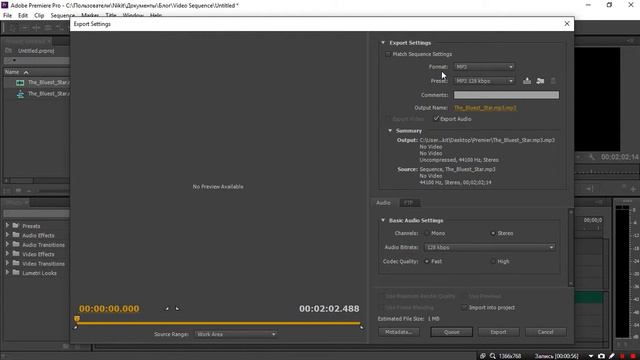Choose Fast codec quality
The width and height of the screenshot is (640, 360).
coord(427,261)
